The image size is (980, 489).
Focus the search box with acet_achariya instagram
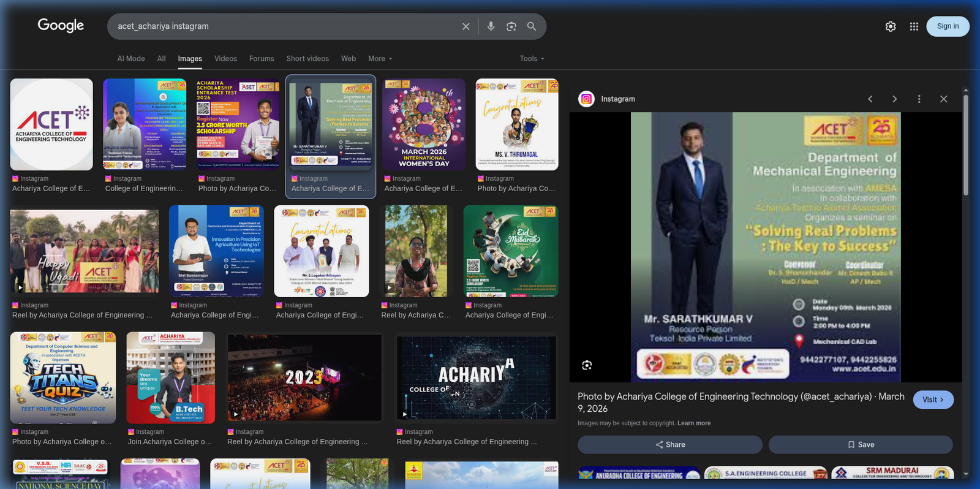pyautogui.click(x=285, y=26)
